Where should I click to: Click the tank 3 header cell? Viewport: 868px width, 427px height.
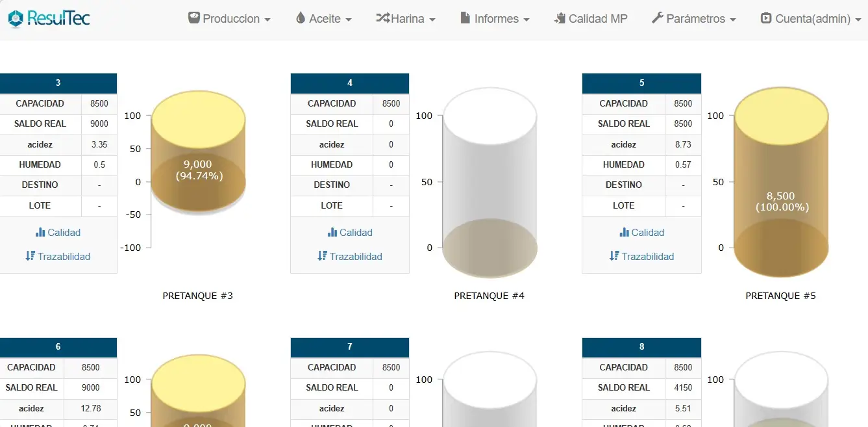[x=58, y=83]
